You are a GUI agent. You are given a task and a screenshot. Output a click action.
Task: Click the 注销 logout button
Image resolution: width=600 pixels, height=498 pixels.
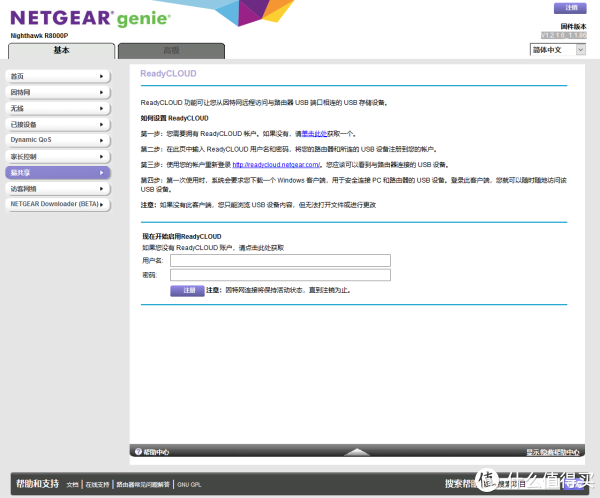coord(570,8)
